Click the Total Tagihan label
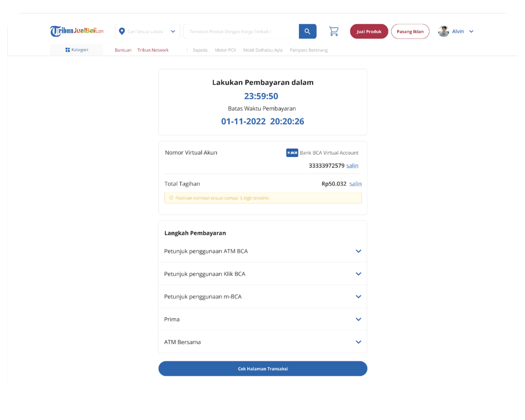This screenshot has height=420, width=525. tap(182, 184)
